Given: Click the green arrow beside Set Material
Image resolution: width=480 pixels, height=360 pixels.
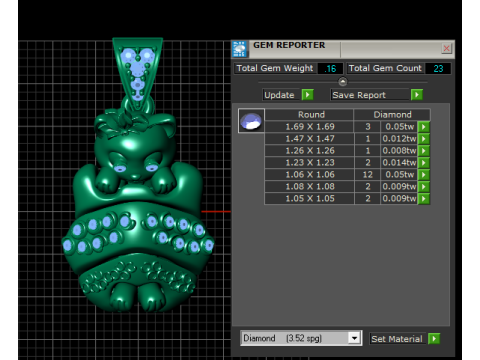Looking at the screenshot, I should point(434,339).
